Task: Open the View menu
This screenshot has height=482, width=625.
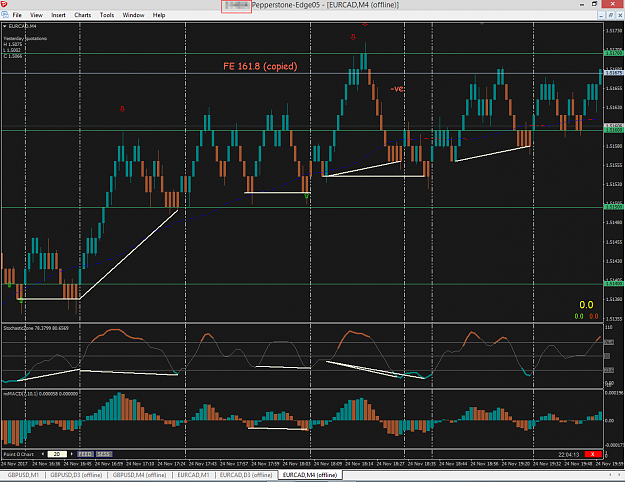Action: pos(36,15)
